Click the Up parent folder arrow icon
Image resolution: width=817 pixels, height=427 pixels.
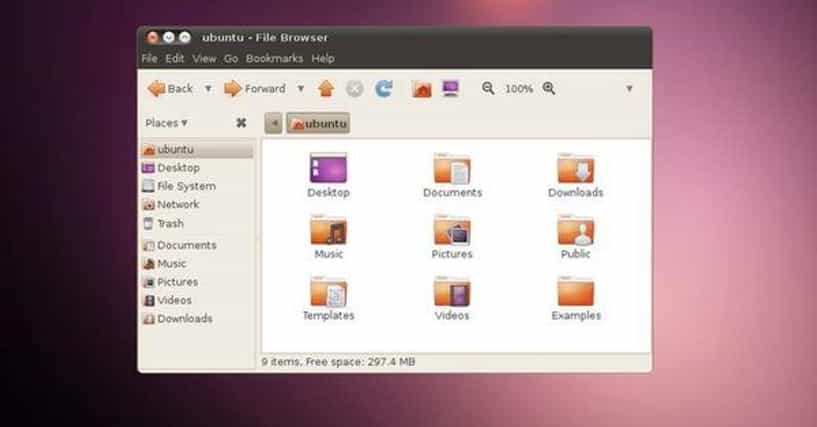point(325,89)
